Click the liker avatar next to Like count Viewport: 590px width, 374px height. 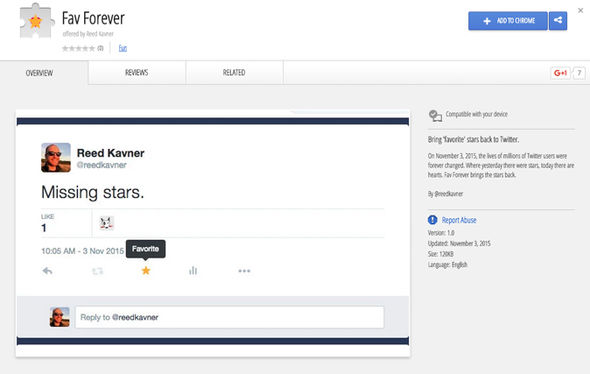click(106, 223)
